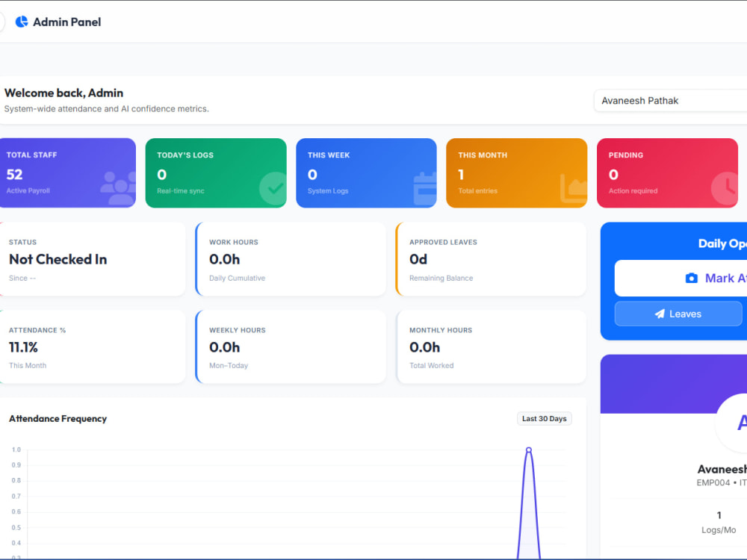The height and width of the screenshot is (560, 747).
Task: Open the This Month total entries card
Action: click(517, 173)
